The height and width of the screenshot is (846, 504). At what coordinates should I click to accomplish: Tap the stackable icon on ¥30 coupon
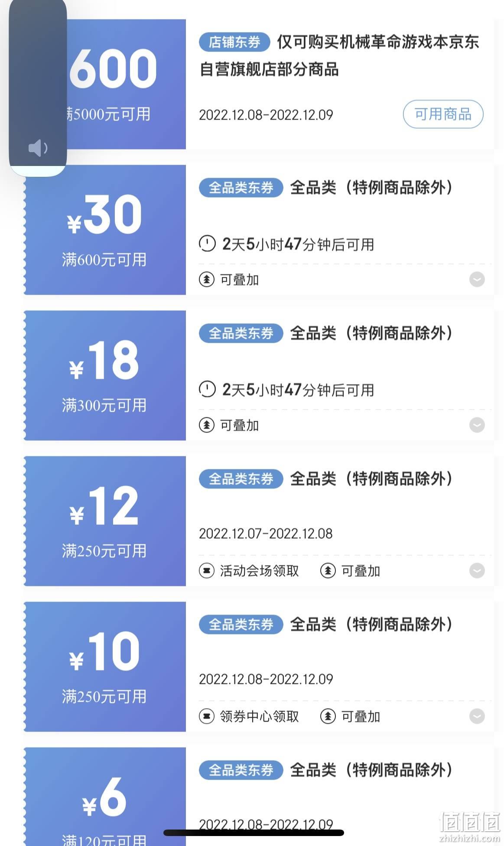tap(206, 280)
